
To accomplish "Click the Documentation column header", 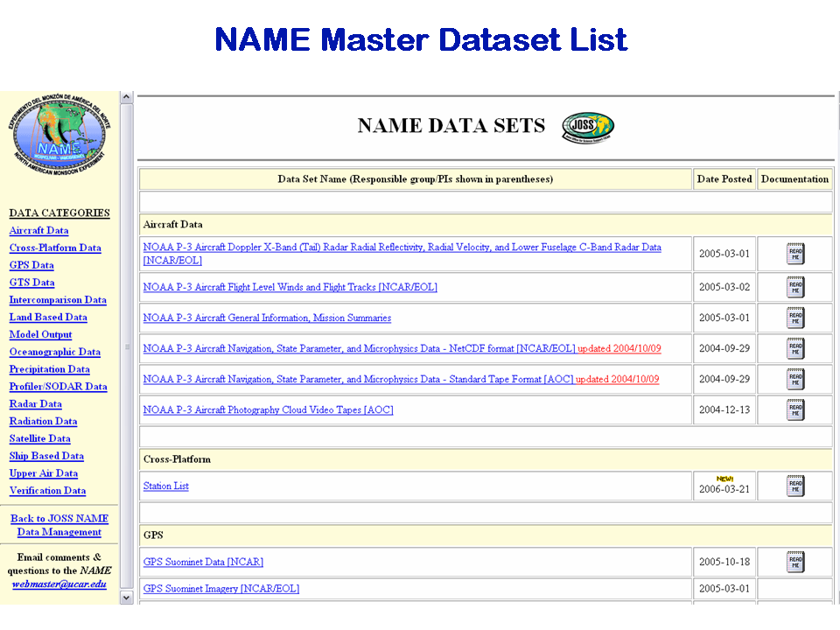I will [x=795, y=178].
